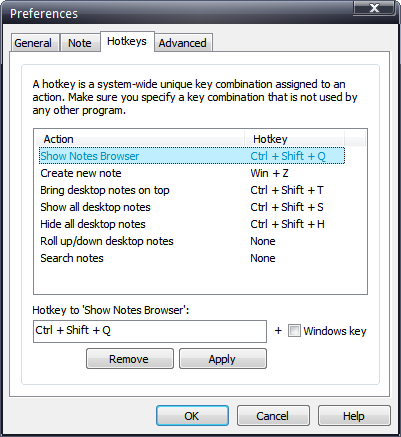Confirm preferences with OK button
401x437 pixels.
pos(192,416)
